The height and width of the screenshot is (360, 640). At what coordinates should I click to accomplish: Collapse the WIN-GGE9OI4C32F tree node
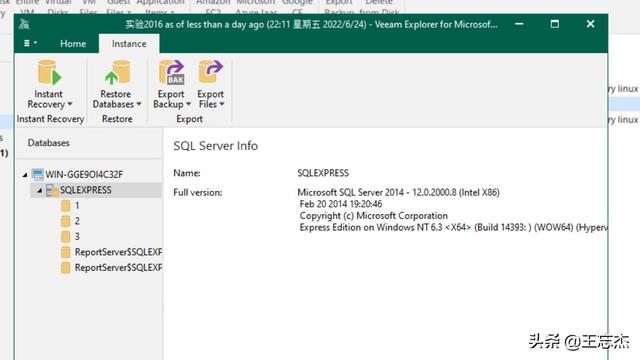click(x=25, y=175)
